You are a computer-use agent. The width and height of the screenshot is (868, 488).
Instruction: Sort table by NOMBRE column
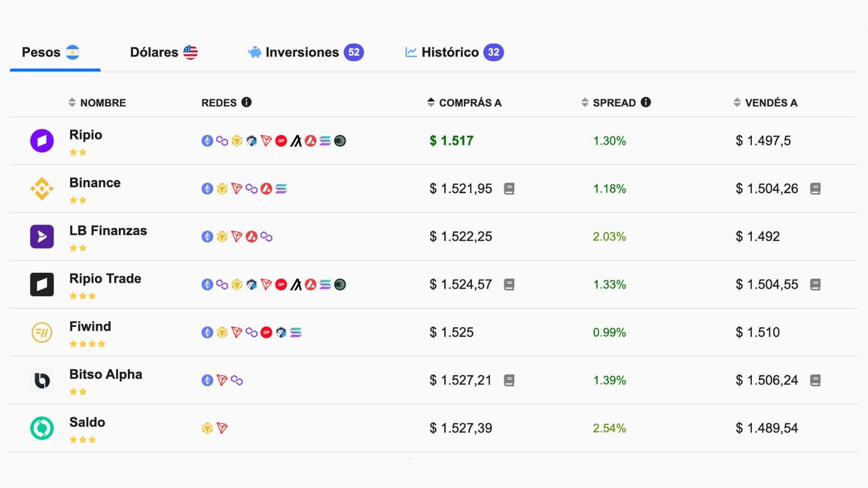(97, 103)
